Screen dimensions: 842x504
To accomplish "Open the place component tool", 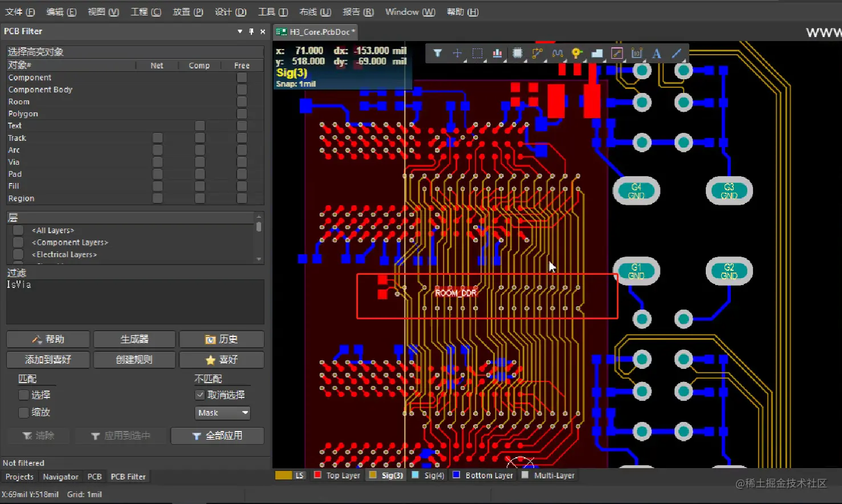I will (x=516, y=53).
